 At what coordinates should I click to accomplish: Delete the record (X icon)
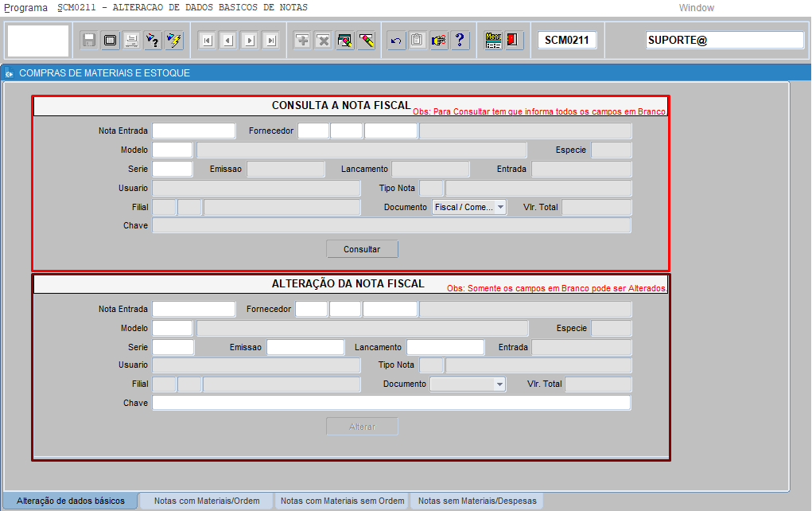tap(324, 41)
